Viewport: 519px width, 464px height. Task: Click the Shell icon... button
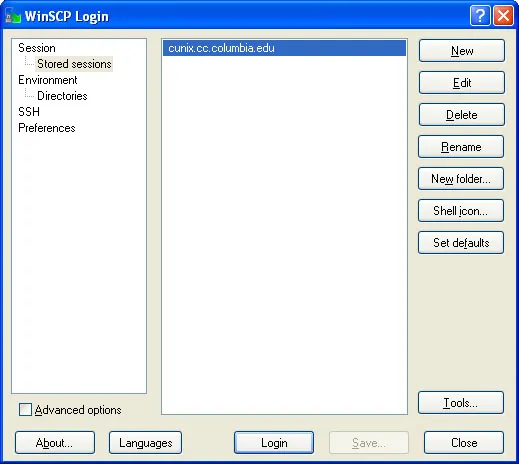pyautogui.click(x=461, y=211)
